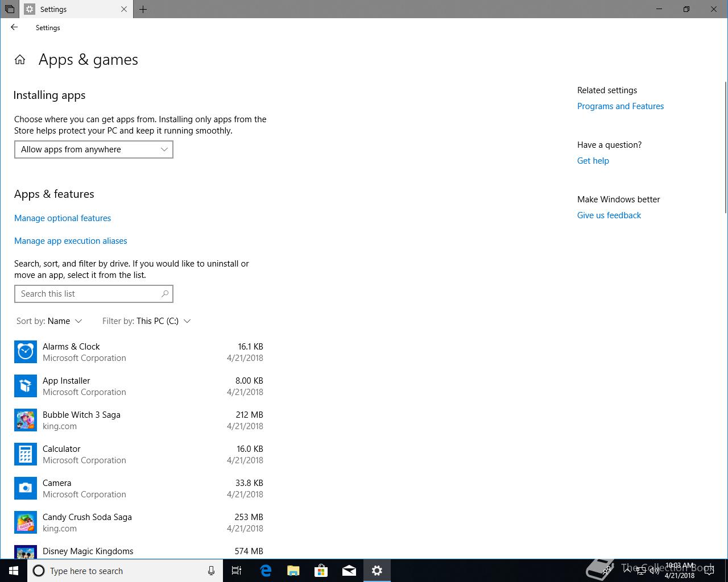Viewport: 728px width, 582px height.
Task: Open the Action Center notifications icon
Action: coord(709,571)
